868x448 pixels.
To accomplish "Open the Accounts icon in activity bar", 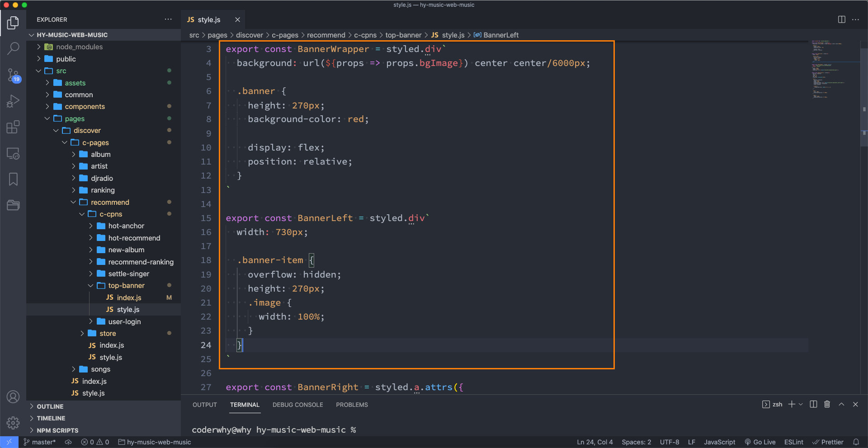I will point(13,397).
